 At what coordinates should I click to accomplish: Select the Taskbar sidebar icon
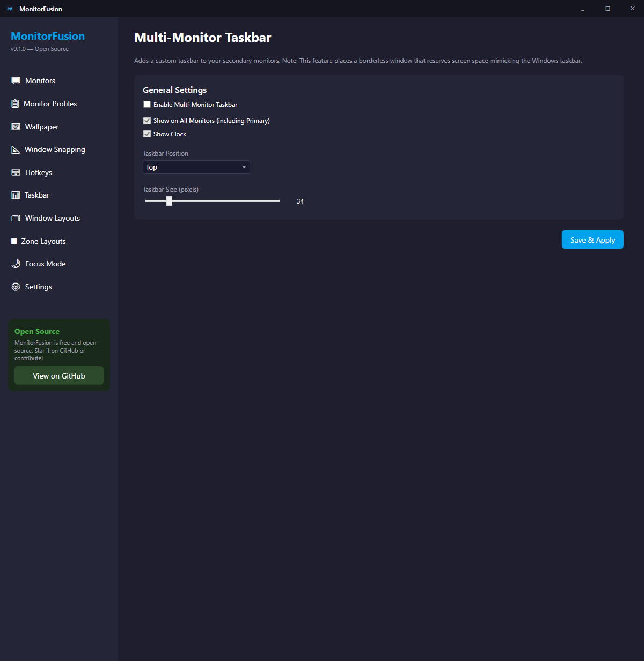pyautogui.click(x=16, y=195)
